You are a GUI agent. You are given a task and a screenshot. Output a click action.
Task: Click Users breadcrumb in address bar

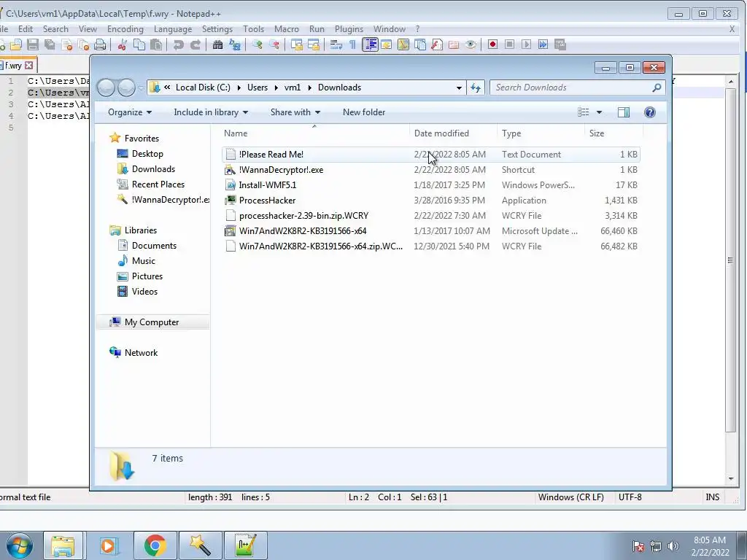tap(258, 87)
